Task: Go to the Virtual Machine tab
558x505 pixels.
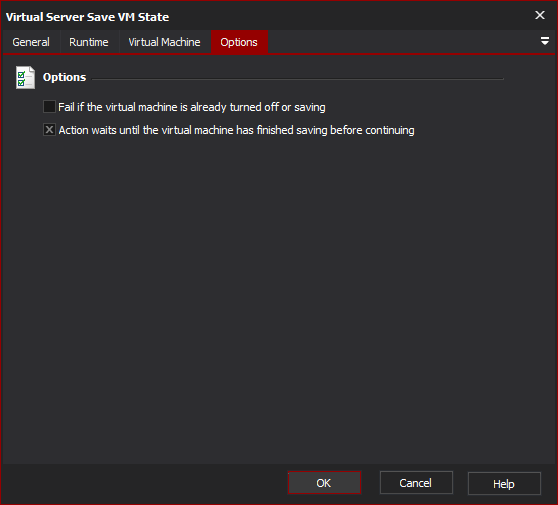Action: 164,42
